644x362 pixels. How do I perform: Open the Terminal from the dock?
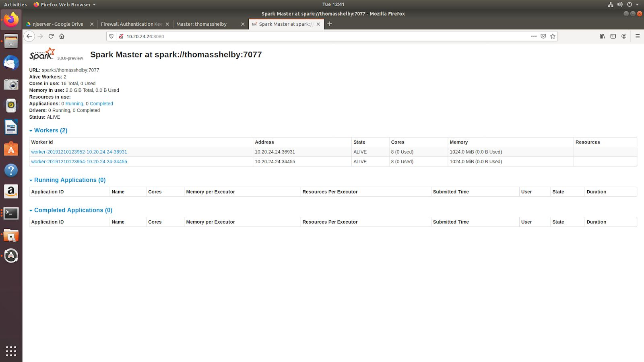coord(11,213)
